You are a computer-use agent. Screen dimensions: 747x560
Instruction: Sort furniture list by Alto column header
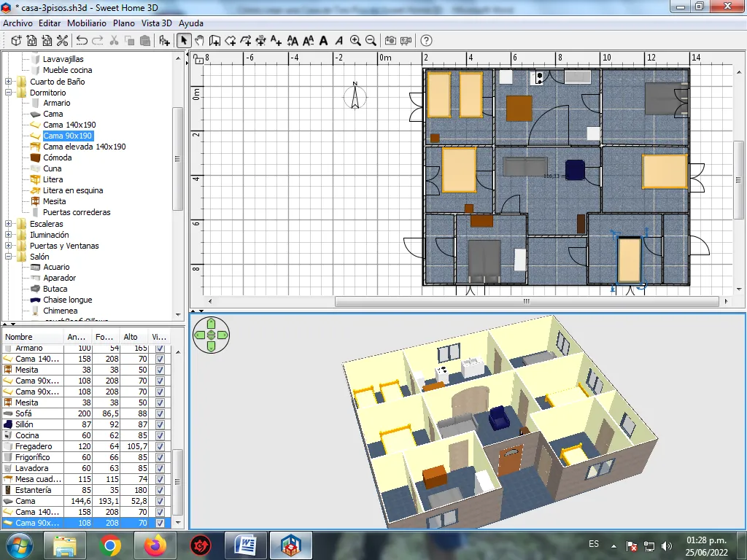(x=134, y=337)
